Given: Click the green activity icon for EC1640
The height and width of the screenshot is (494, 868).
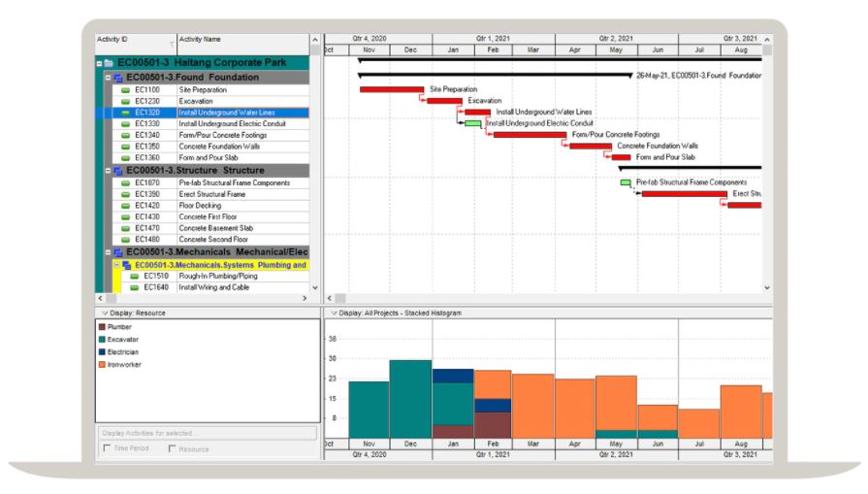Looking at the screenshot, I should point(135,287).
